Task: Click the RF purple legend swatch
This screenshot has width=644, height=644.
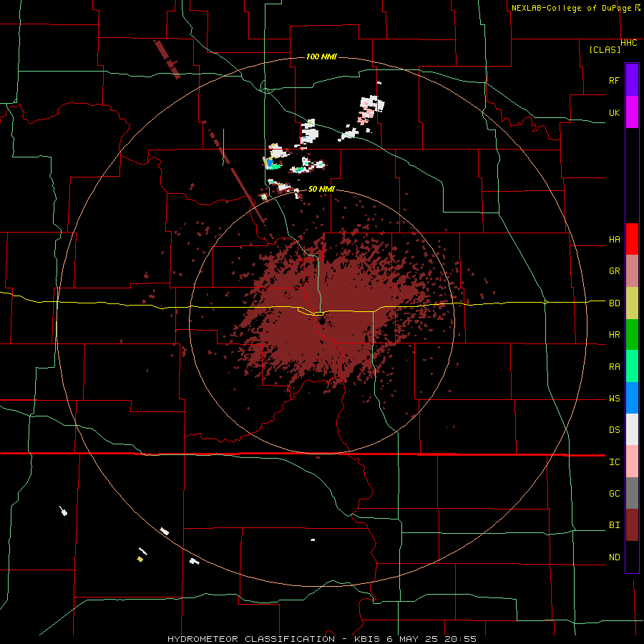Action: 632,80
